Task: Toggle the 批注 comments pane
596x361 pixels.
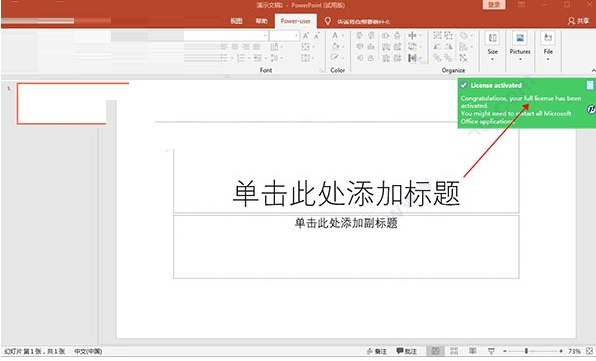Action: (406, 352)
